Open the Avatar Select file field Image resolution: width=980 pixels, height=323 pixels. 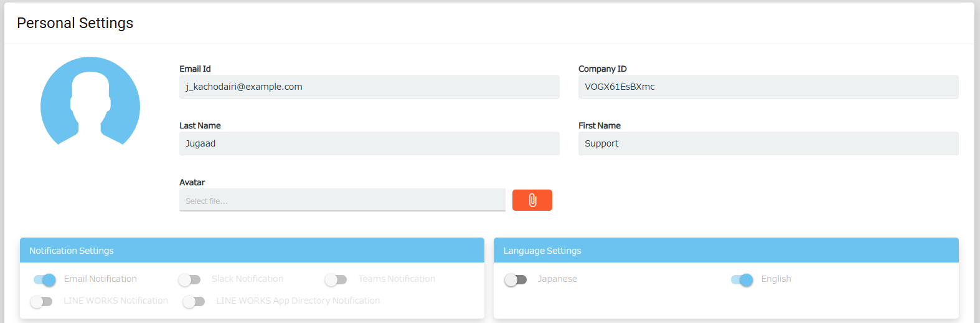(342, 200)
